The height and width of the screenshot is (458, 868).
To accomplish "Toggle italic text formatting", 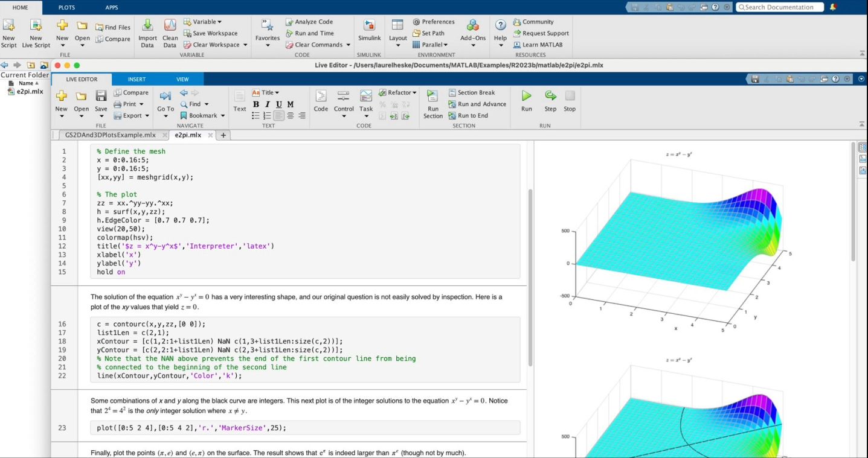I will [x=267, y=104].
